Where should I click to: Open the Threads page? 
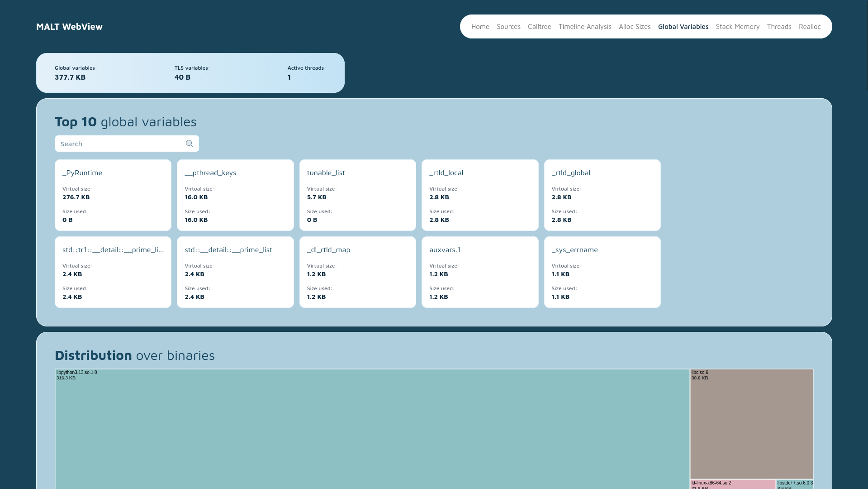point(779,27)
